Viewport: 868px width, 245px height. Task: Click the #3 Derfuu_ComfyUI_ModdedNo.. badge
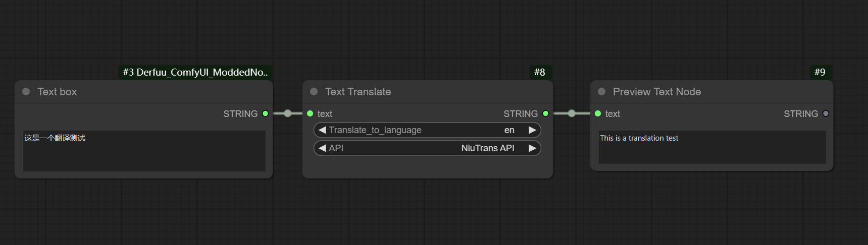coord(195,72)
